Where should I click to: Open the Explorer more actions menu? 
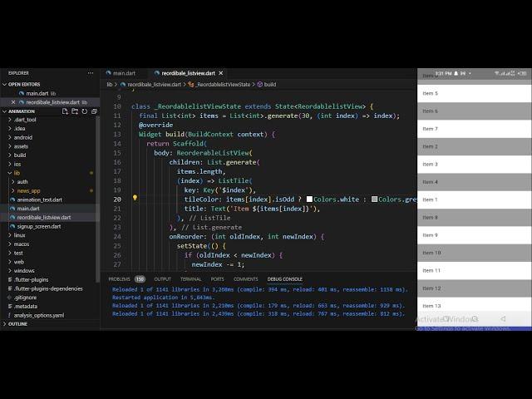pos(91,73)
